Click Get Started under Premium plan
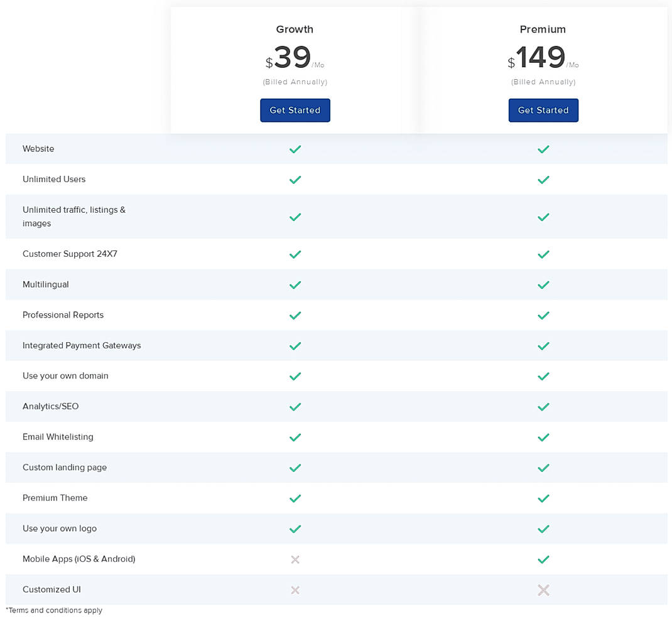The width and height of the screenshot is (672, 617). click(x=543, y=110)
